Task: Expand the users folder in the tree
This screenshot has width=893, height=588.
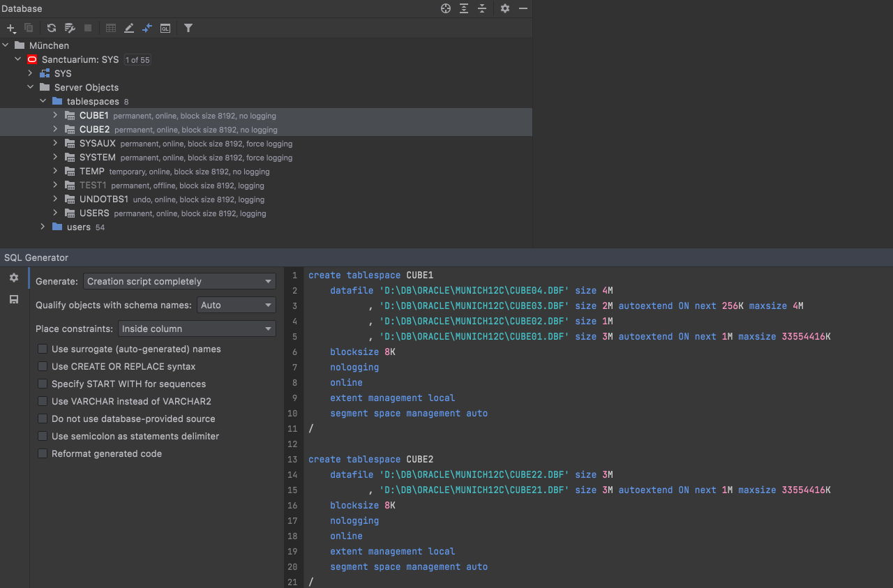Action: [43, 227]
